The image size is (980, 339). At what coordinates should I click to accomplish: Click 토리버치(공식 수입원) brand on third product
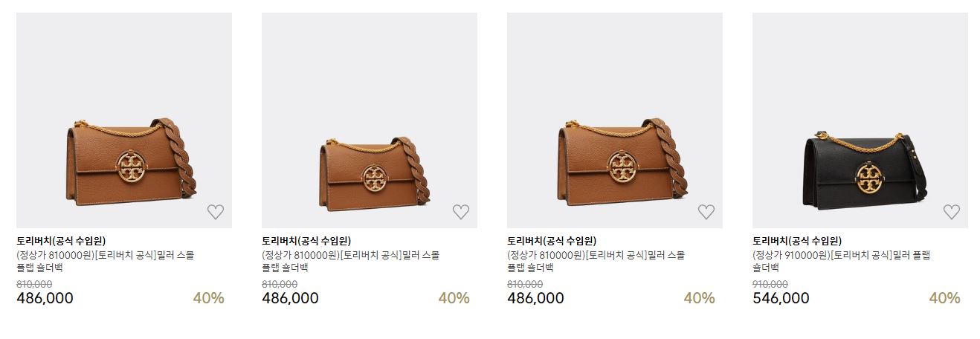point(552,241)
